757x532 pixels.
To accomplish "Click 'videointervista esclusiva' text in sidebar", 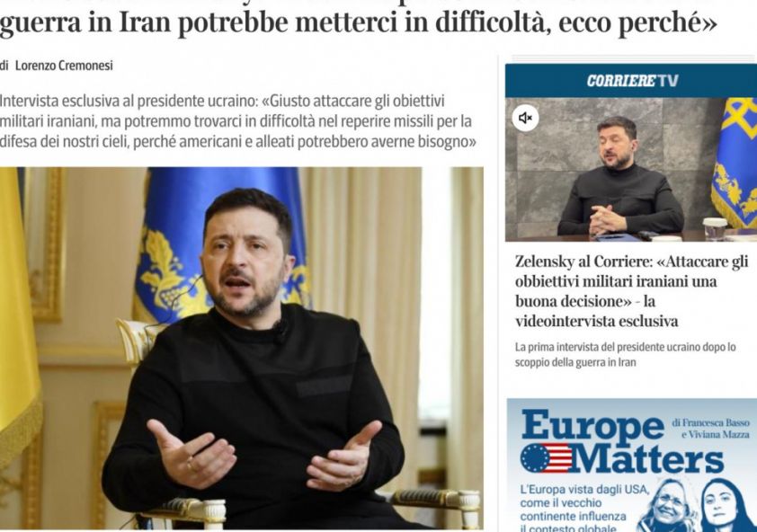I will (x=596, y=321).
